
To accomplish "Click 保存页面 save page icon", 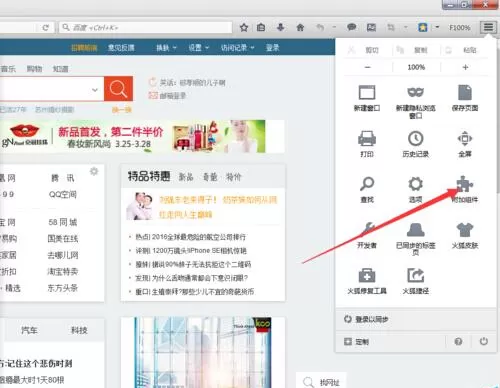I will (x=465, y=98).
